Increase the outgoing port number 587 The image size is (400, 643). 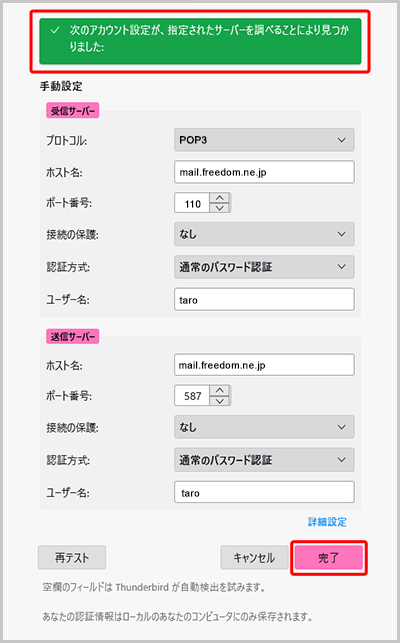tap(220, 390)
